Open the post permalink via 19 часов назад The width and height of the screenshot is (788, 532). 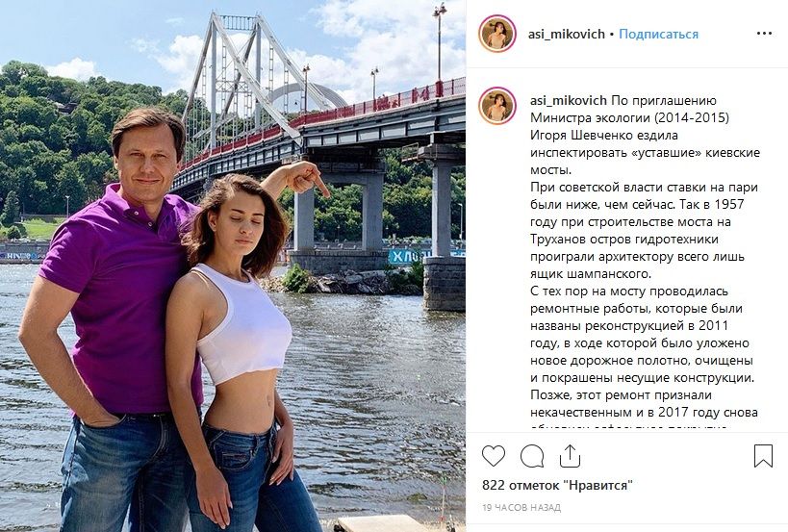[521, 507]
